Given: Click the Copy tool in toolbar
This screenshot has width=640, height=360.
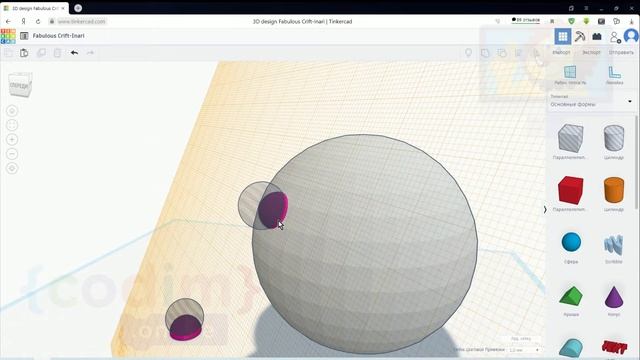Looking at the screenshot, I should [x=8, y=53].
